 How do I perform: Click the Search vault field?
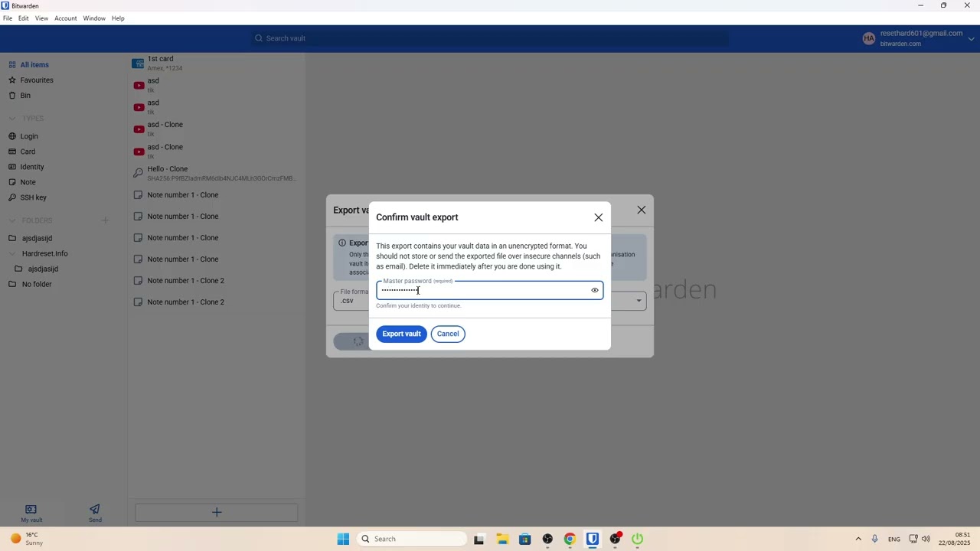click(490, 38)
